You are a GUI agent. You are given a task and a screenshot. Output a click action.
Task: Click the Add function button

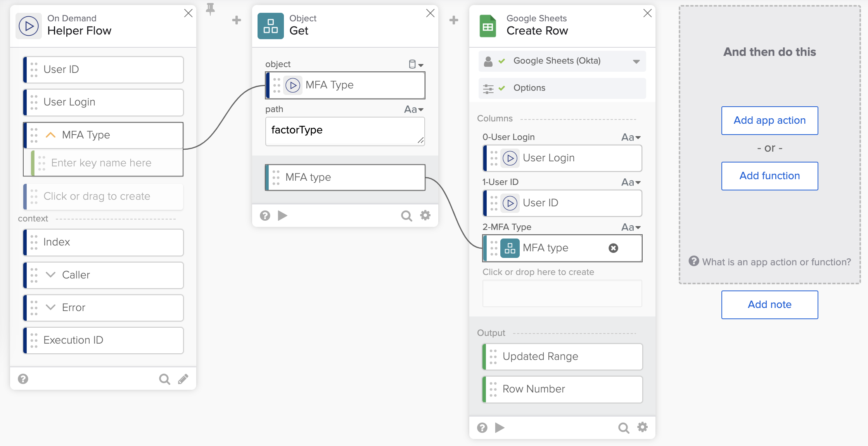pos(769,176)
